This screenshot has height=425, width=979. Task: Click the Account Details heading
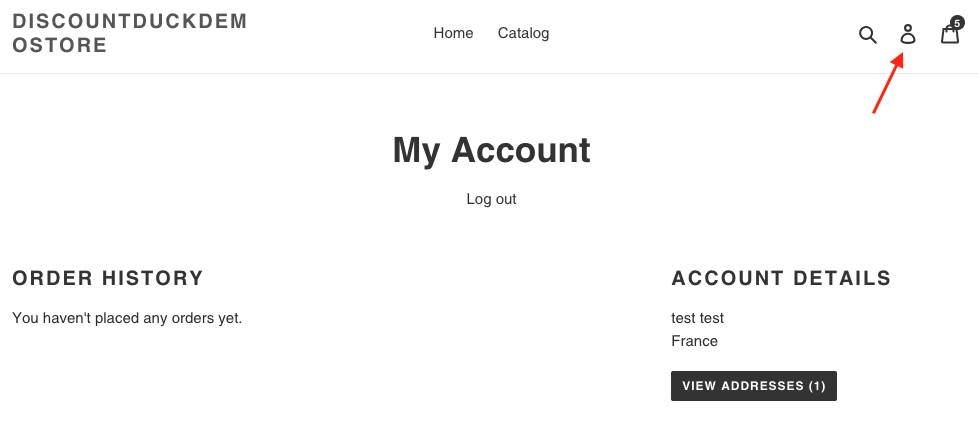781,278
